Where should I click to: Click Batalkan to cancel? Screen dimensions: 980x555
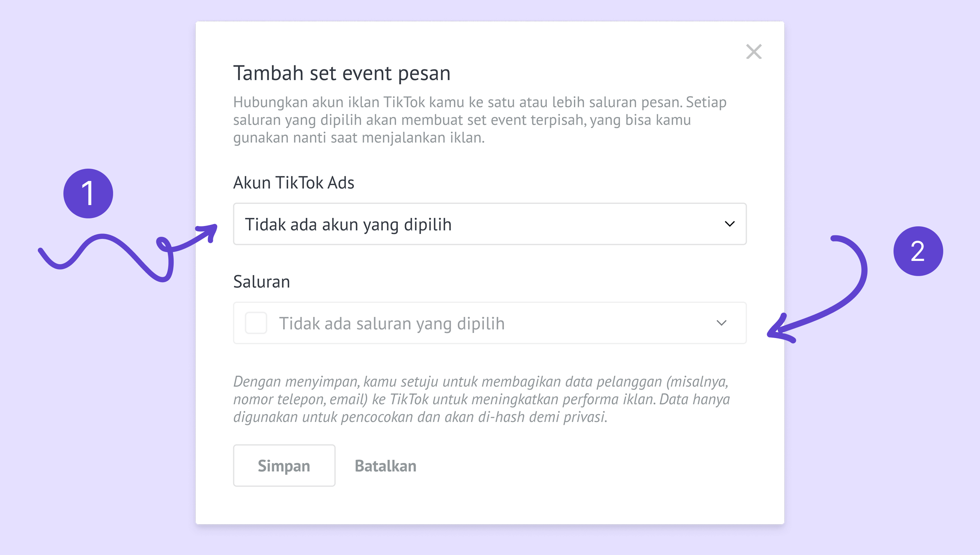click(x=385, y=466)
